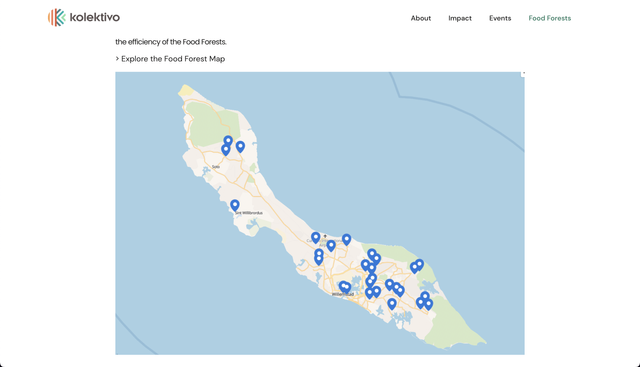Select the Food Forests nav link
The height and width of the screenshot is (367, 640).
coord(549,18)
